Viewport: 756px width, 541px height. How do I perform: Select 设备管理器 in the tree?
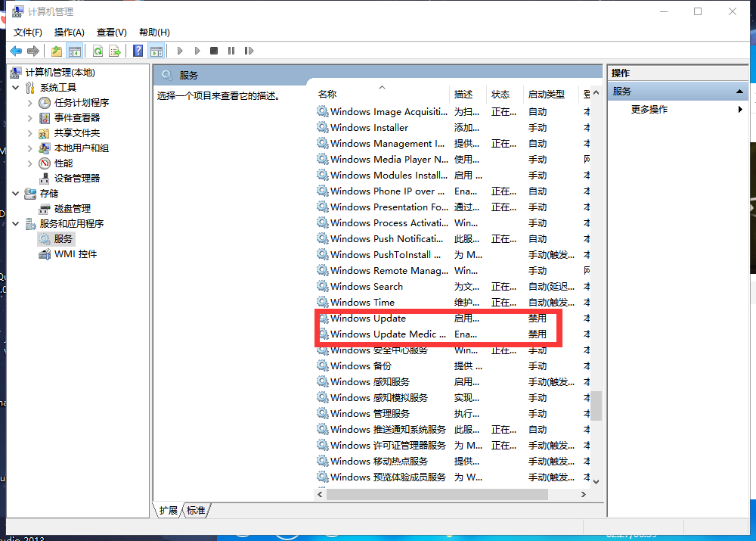[77, 178]
